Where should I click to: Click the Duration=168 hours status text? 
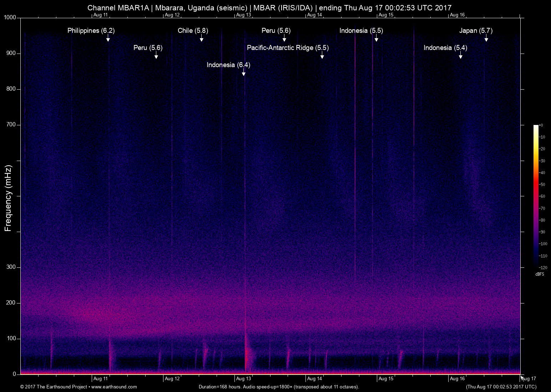(x=278, y=387)
